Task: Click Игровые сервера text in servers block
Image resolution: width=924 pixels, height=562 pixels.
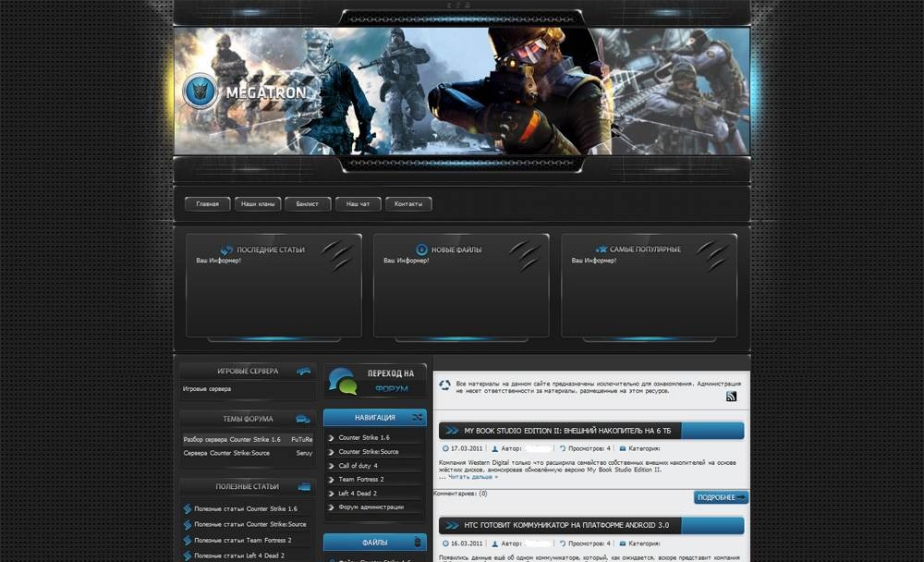Action: tap(207, 389)
